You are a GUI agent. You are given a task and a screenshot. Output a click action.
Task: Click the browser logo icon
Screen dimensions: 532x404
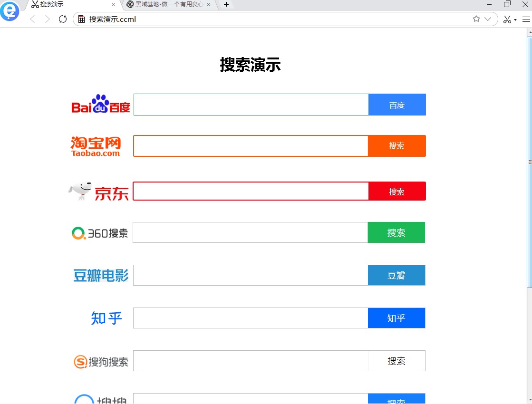pyautogui.click(x=10, y=11)
